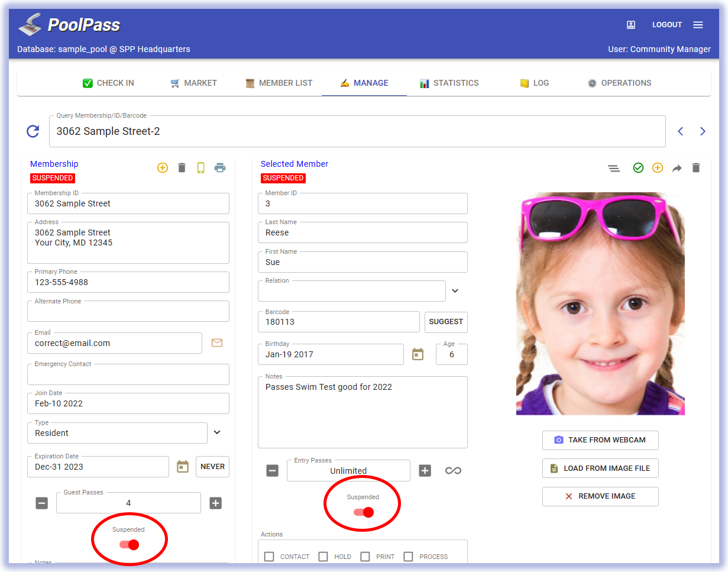Open the LOG tab
Screen dimensions: 728x572
tap(534, 83)
